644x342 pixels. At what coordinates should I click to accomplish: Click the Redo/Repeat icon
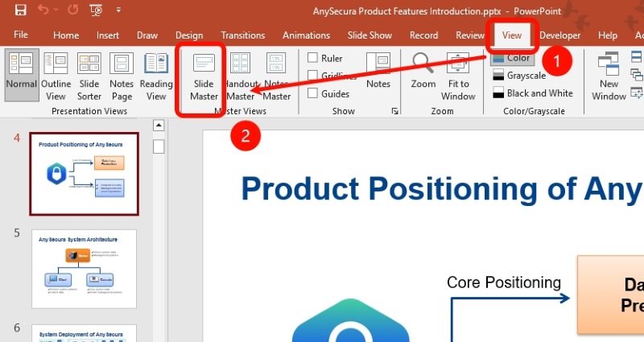[x=73, y=10]
